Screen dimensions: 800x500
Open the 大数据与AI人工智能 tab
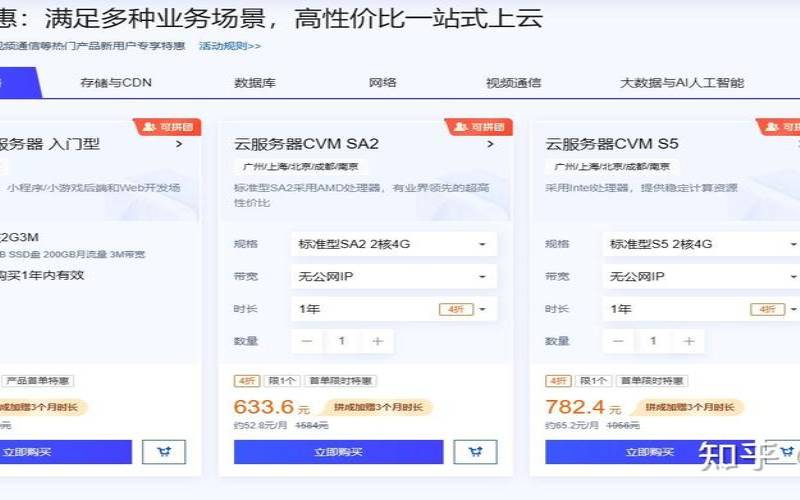pos(681,83)
